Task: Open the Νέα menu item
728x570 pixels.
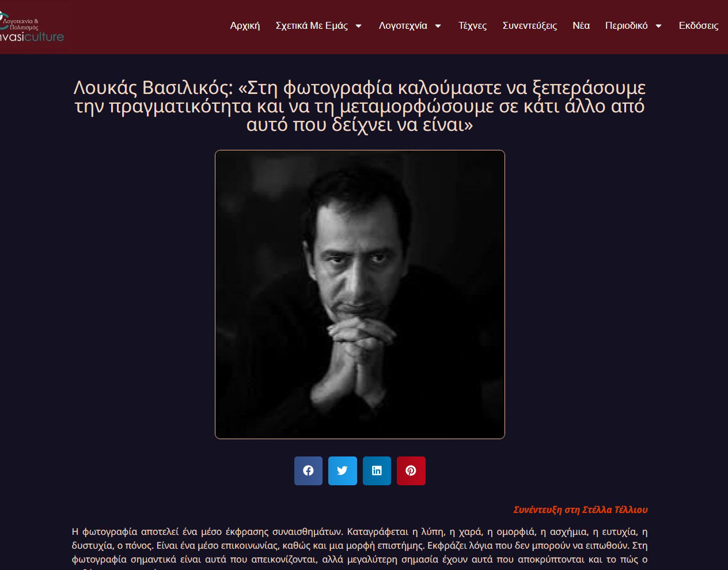Action: click(x=581, y=26)
